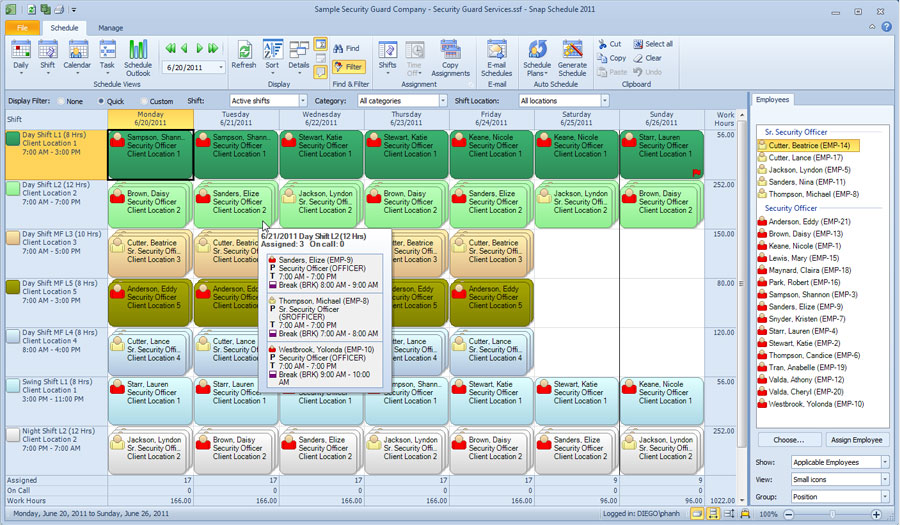Switch to the Schedule tab
900x525 pixels.
(x=64, y=28)
